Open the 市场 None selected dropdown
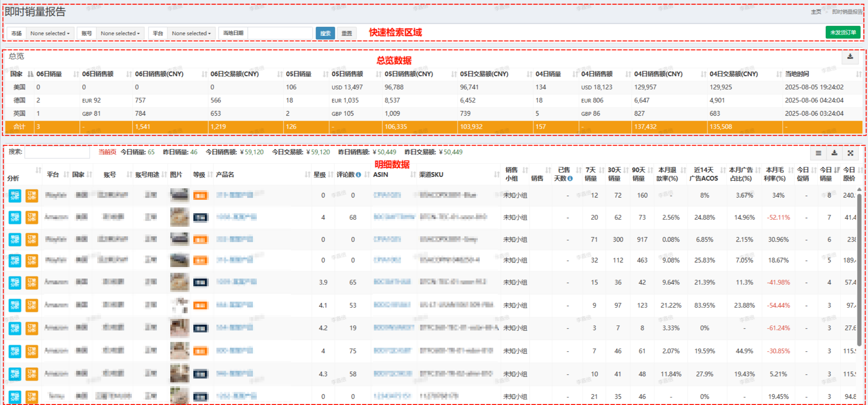Screen dimensions: 868x405 pyautogui.click(x=50, y=33)
